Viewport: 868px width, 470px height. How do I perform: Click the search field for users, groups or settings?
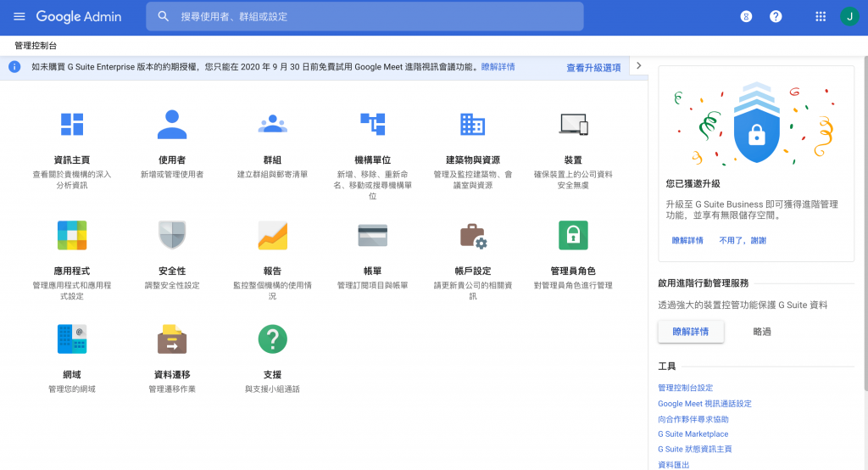(364, 17)
